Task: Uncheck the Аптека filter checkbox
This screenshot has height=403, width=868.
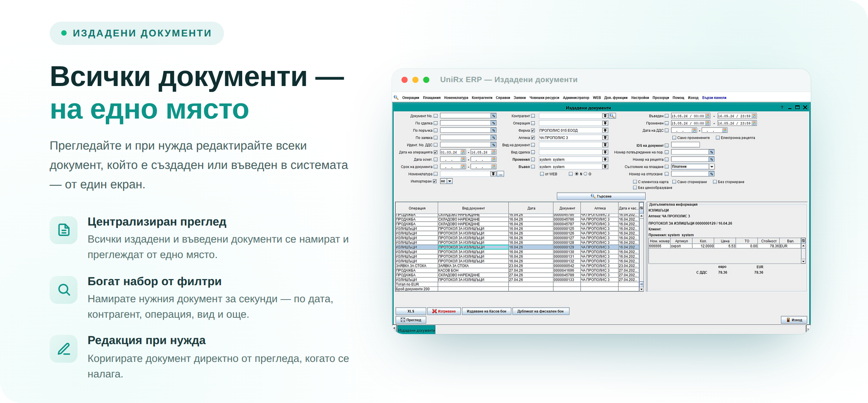Action: tap(533, 138)
